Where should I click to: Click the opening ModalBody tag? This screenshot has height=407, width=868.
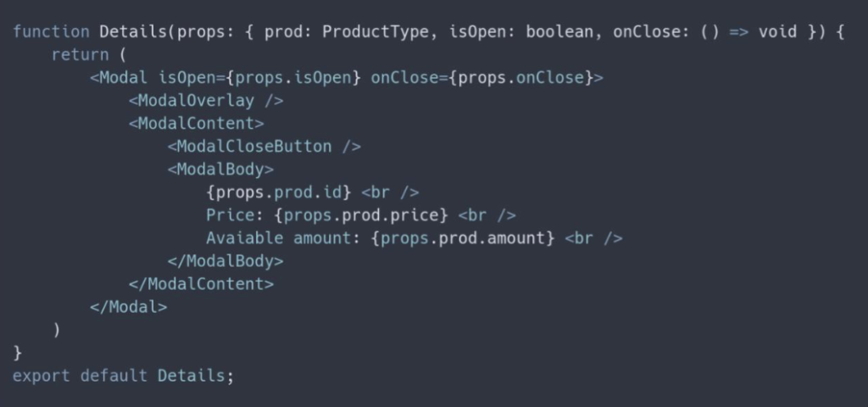tap(220, 170)
